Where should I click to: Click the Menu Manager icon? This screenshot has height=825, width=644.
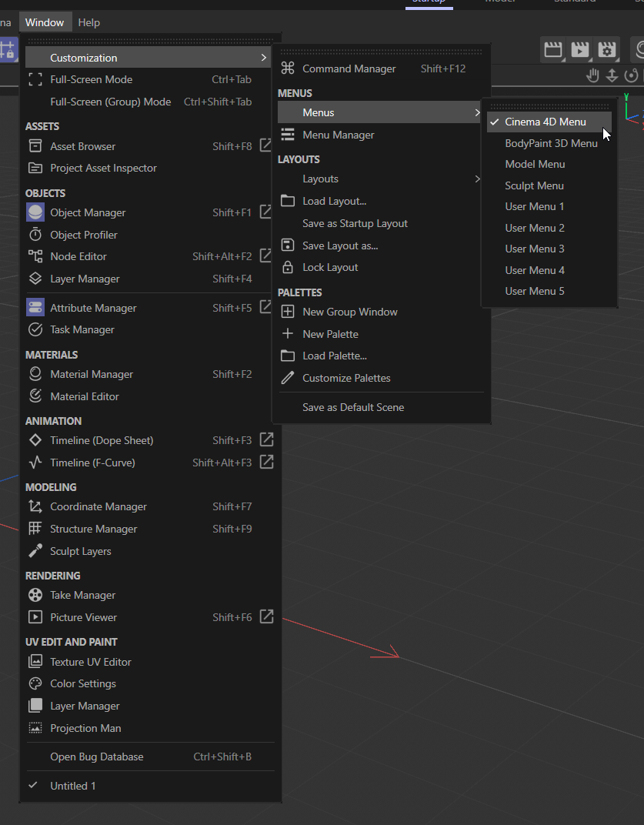[x=288, y=135]
